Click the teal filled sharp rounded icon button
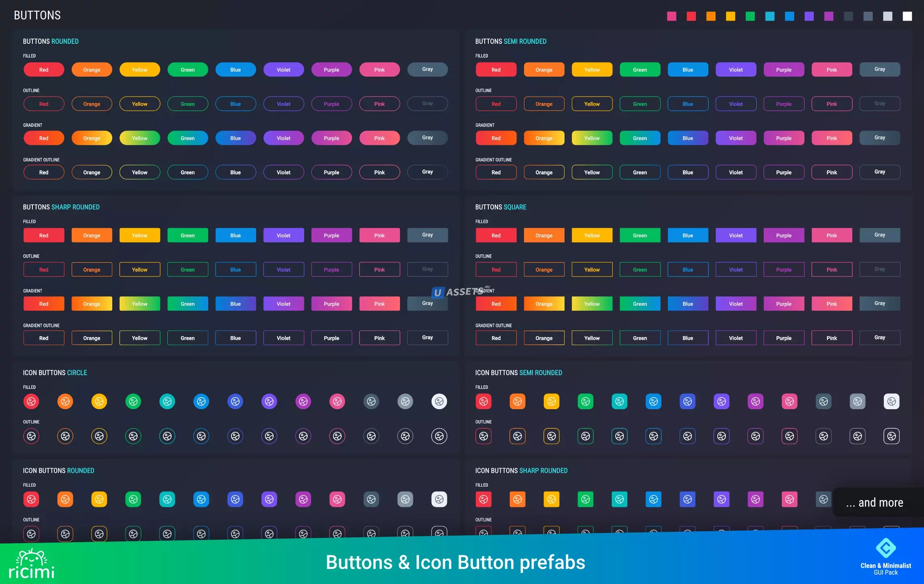924x584 pixels. 620,499
